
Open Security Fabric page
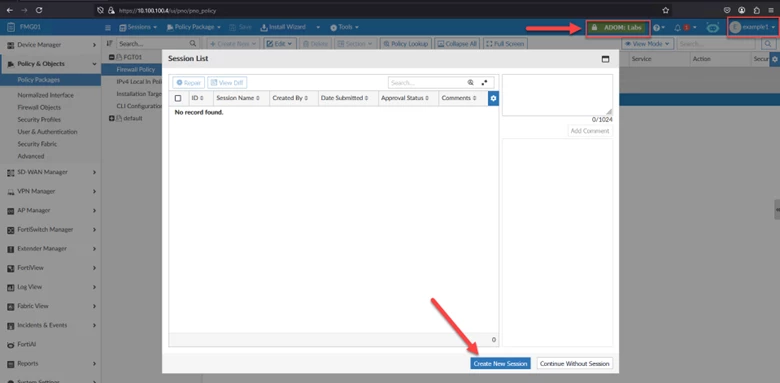pos(37,144)
